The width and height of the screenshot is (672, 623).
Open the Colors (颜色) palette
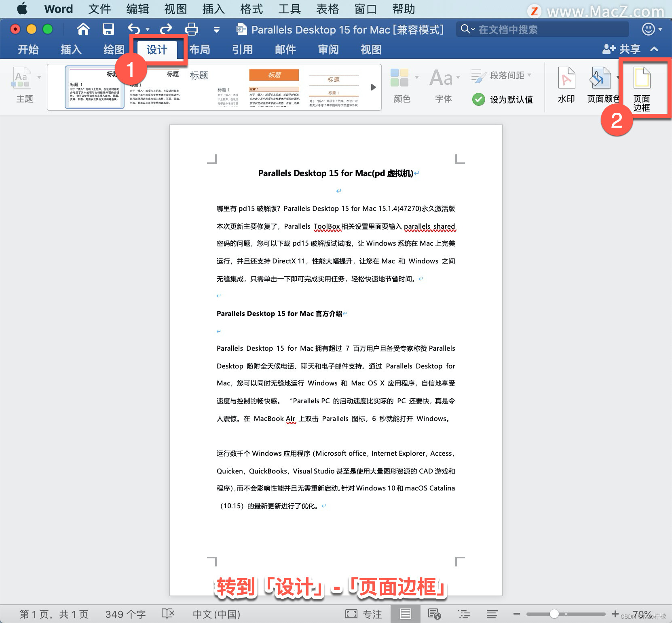[402, 85]
